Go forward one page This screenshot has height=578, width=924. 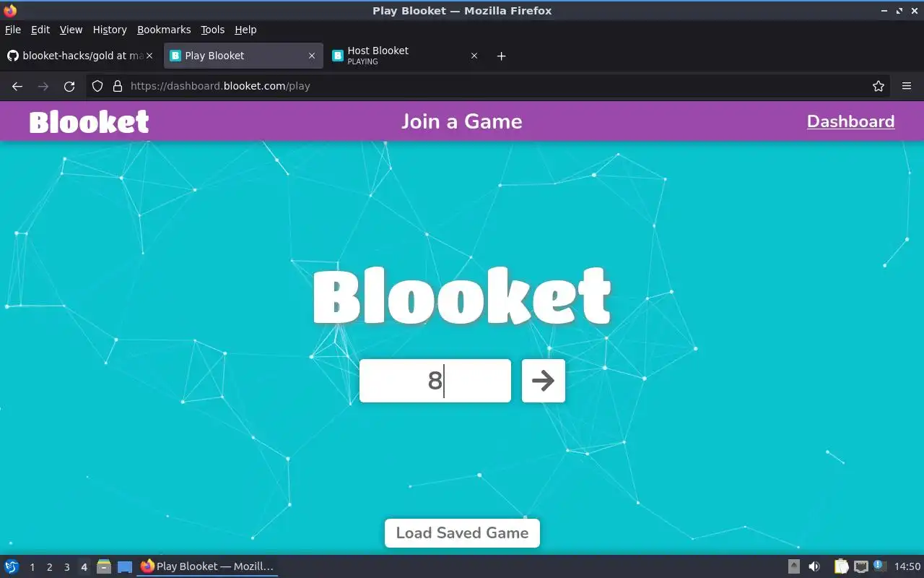(43, 86)
